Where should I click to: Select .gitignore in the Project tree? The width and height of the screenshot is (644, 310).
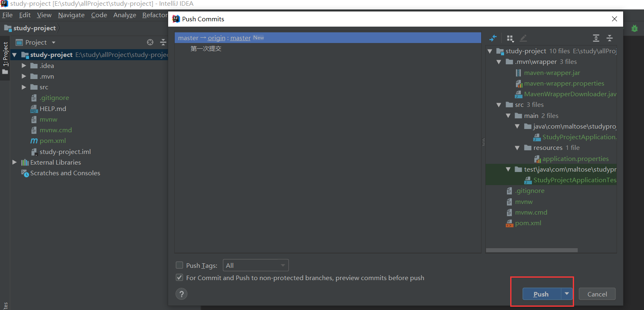coord(54,97)
